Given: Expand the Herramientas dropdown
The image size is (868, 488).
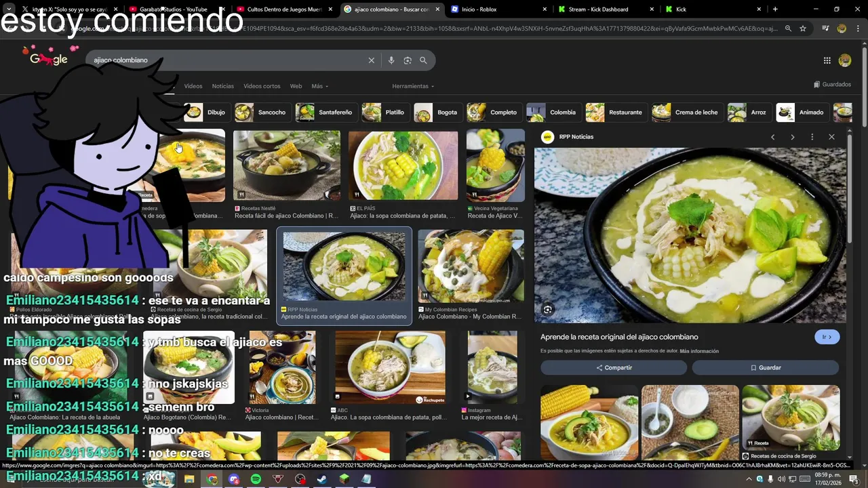Looking at the screenshot, I should [413, 86].
